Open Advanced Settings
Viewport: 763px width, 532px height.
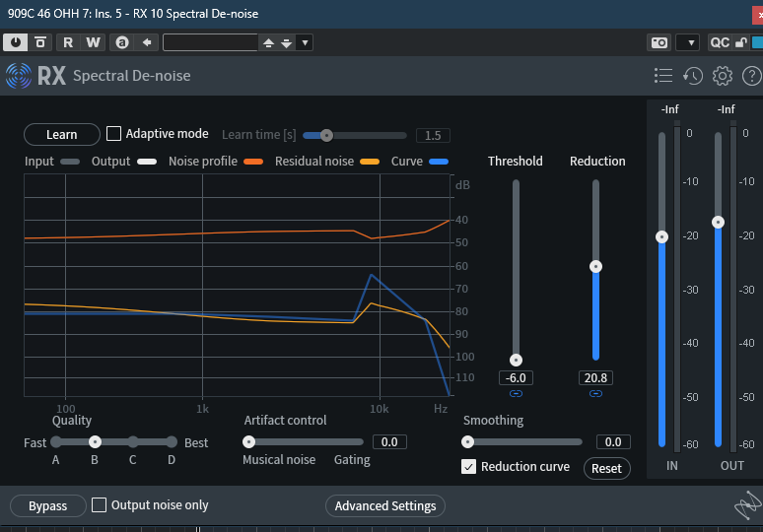[x=385, y=506]
